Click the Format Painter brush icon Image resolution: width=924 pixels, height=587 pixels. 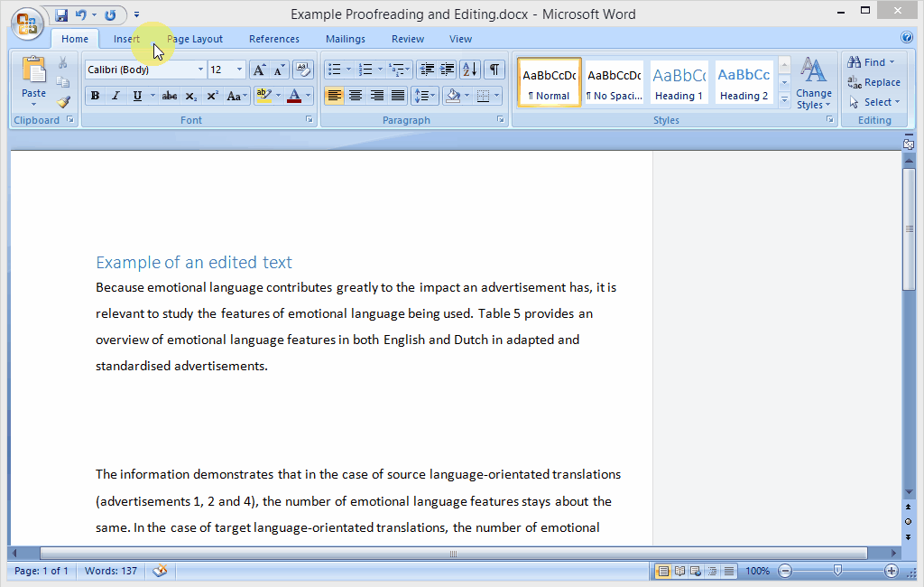(63, 102)
